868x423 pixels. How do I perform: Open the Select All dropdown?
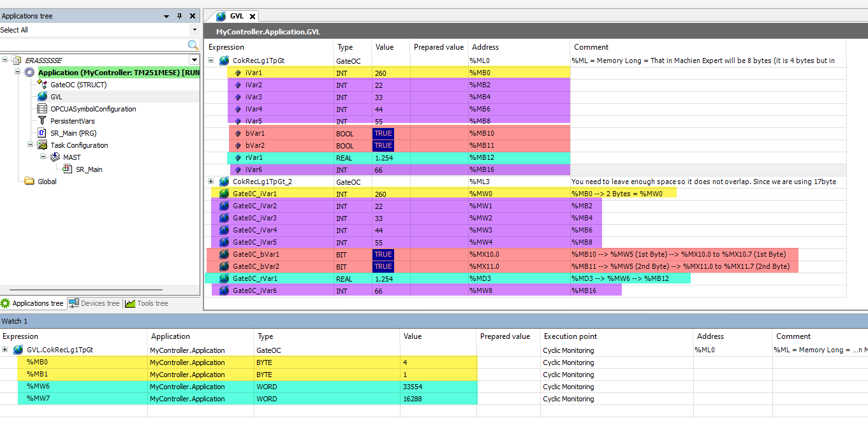coord(195,30)
